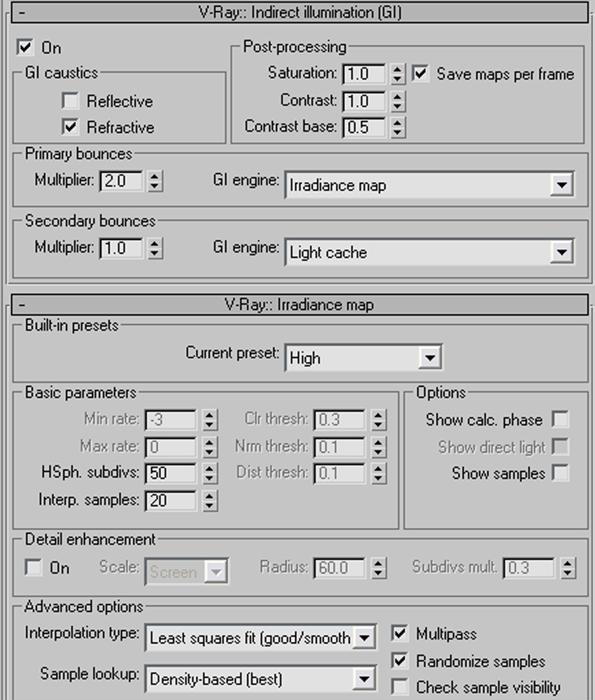Enable Reflective GI caustics

[70, 101]
